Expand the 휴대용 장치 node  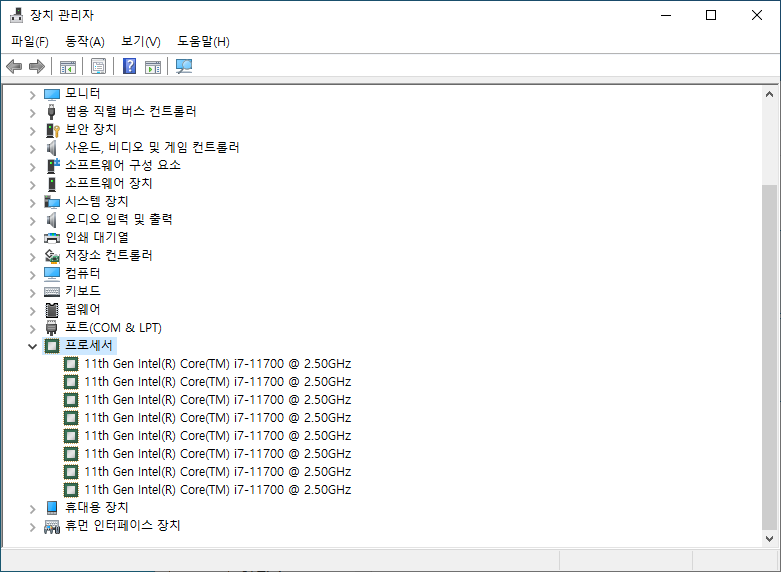coord(32,509)
